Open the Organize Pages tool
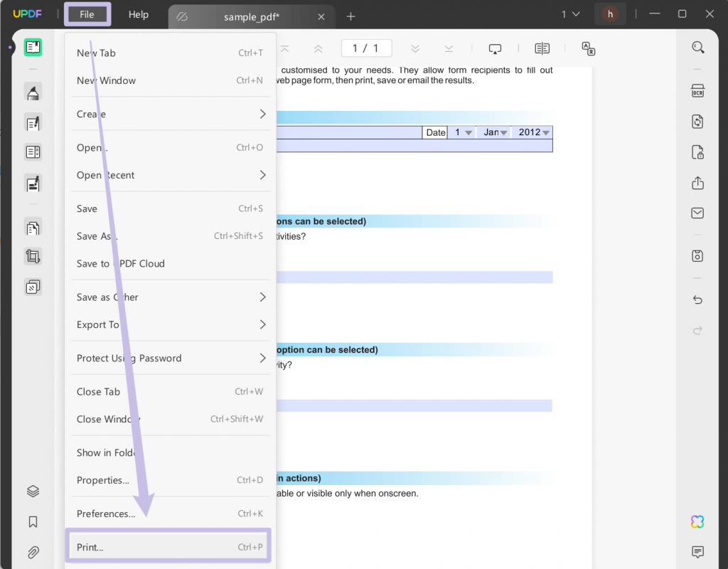The image size is (728, 569). 32,227
